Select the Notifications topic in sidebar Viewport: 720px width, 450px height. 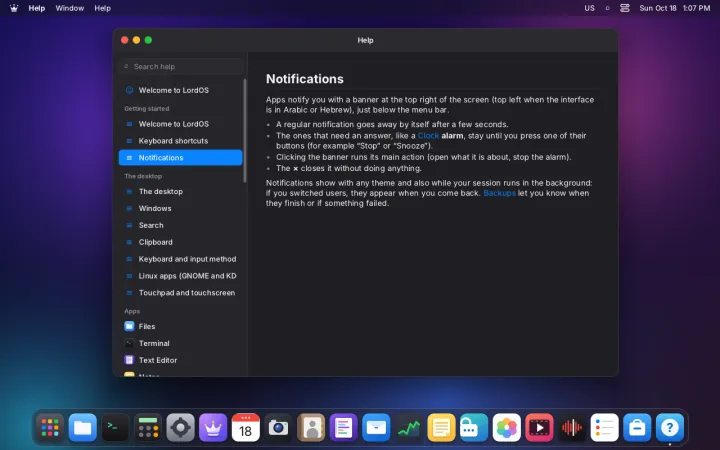pos(180,158)
